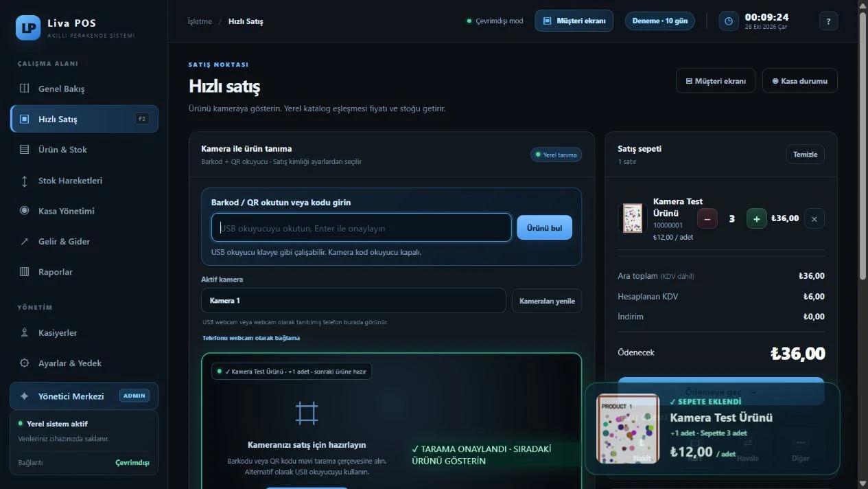This screenshot has height=489, width=868.
Task: Open Müşteri ekranı from top bar
Action: click(x=574, y=21)
